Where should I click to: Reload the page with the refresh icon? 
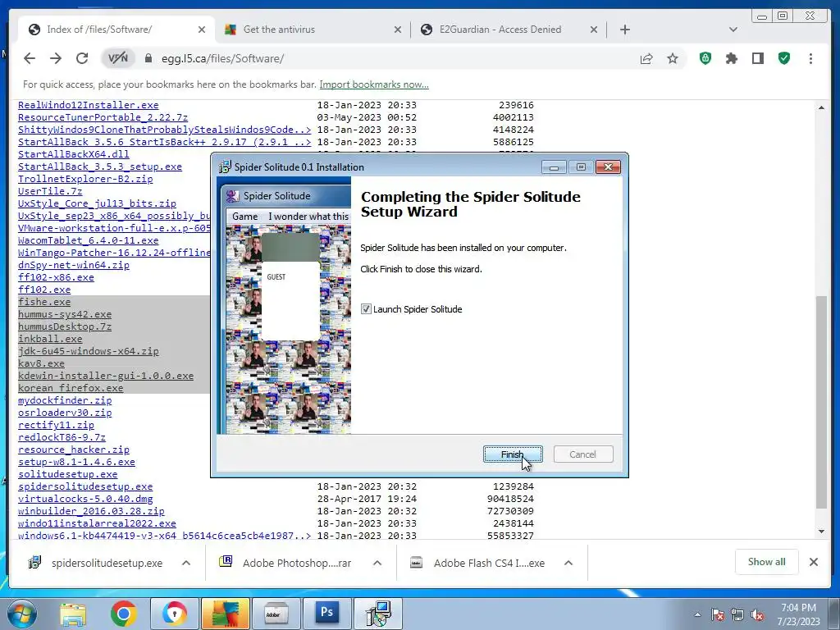(81, 58)
